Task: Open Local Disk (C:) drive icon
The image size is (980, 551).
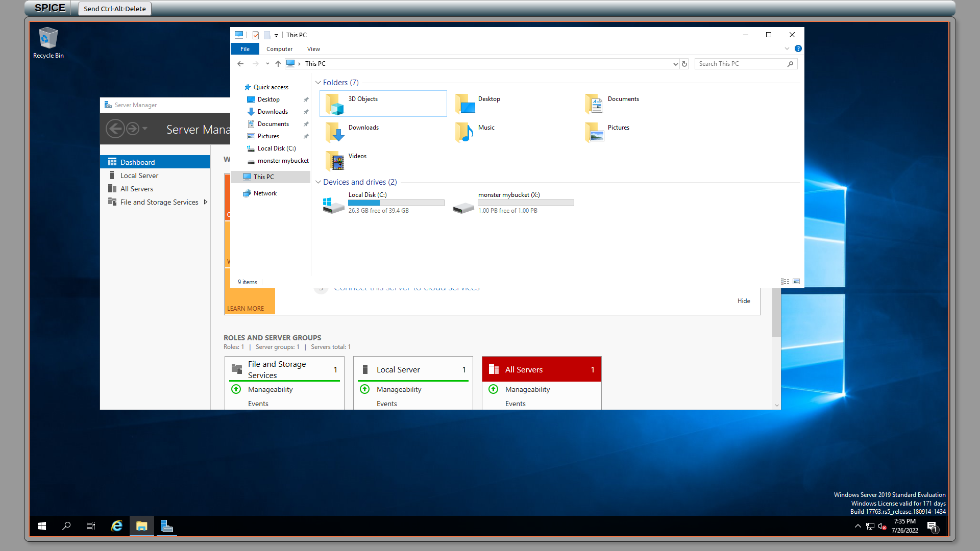Action: (x=333, y=205)
